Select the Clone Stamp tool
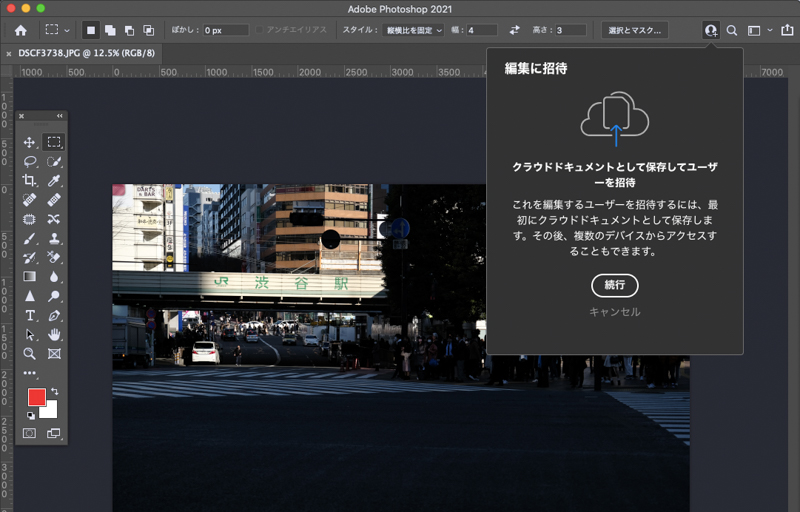 point(54,239)
